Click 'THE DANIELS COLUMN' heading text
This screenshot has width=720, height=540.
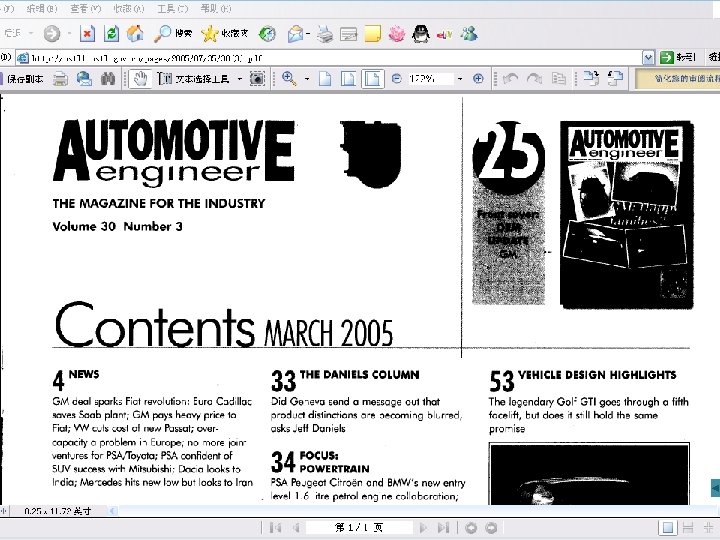point(360,375)
